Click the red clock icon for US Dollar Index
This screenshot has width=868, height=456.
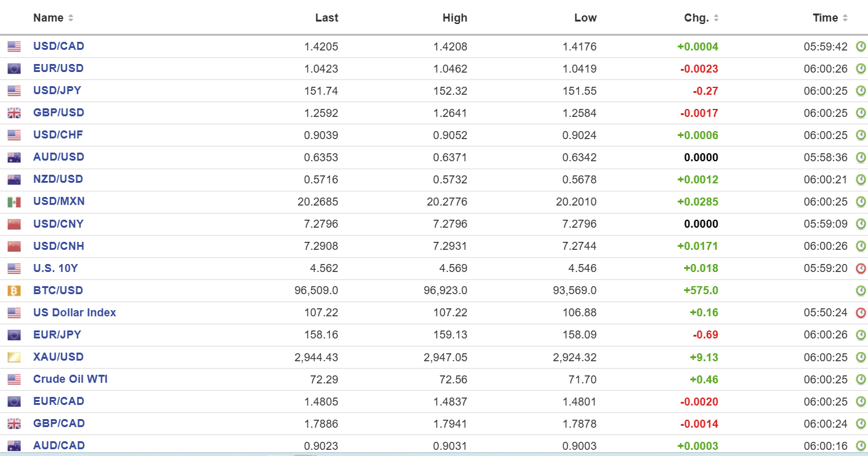[861, 313]
